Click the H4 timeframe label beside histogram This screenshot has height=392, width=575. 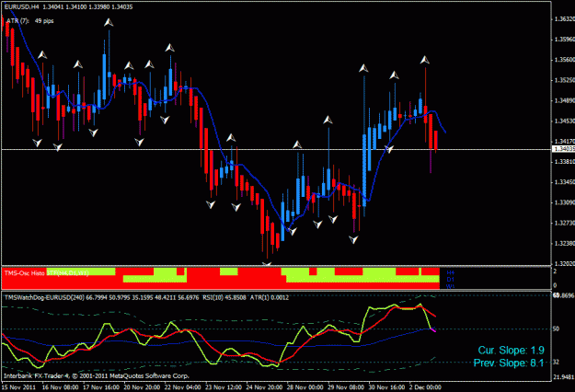pos(450,272)
